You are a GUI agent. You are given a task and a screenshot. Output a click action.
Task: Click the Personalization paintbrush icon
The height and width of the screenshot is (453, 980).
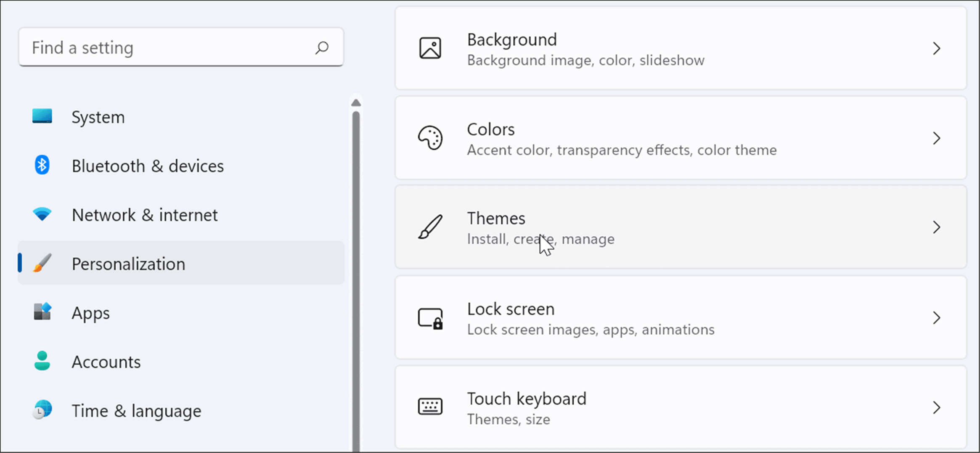tap(41, 263)
